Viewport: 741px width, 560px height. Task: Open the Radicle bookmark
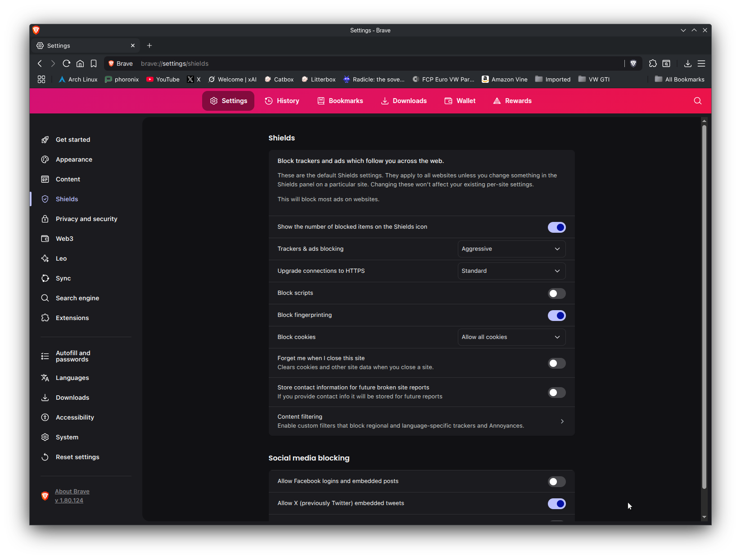[x=374, y=79]
